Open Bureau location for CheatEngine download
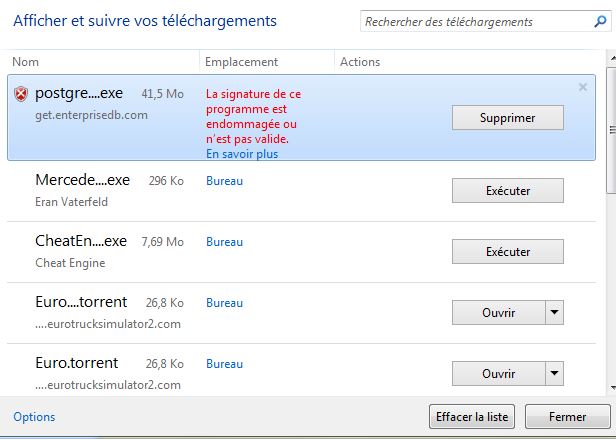Viewport: 616px width, 439px height. [224, 242]
